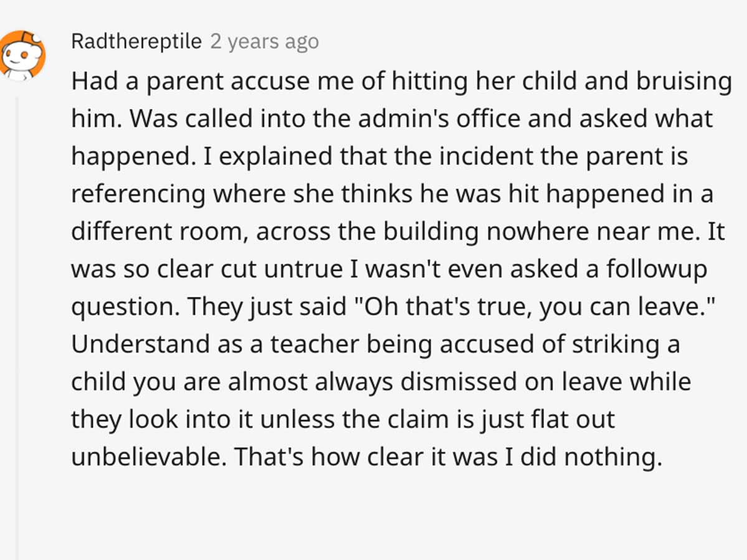The height and width of the screenshot is (560, 747).
Task: Open Radthereptile's Snoo avatar
Action: pos(22,55)
